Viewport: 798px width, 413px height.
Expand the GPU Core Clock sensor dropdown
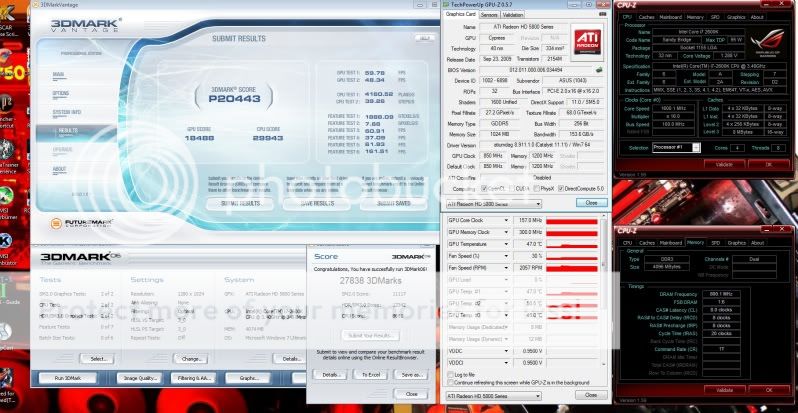click(x=506, y=220)
